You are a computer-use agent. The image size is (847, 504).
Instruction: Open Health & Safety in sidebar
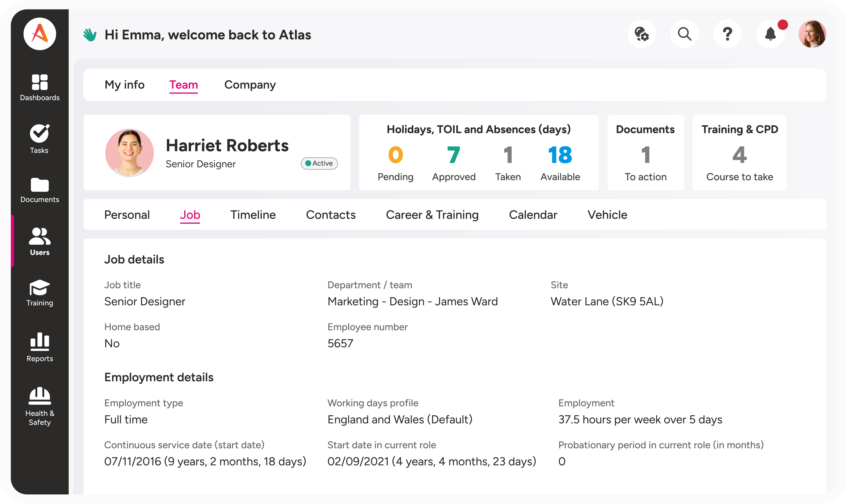tap(40, 407)
